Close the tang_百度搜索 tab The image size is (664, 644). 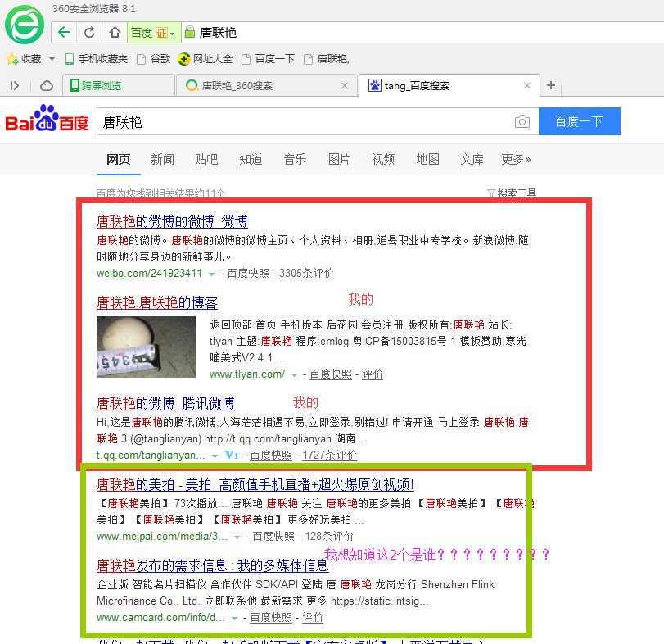click(527, 85)
